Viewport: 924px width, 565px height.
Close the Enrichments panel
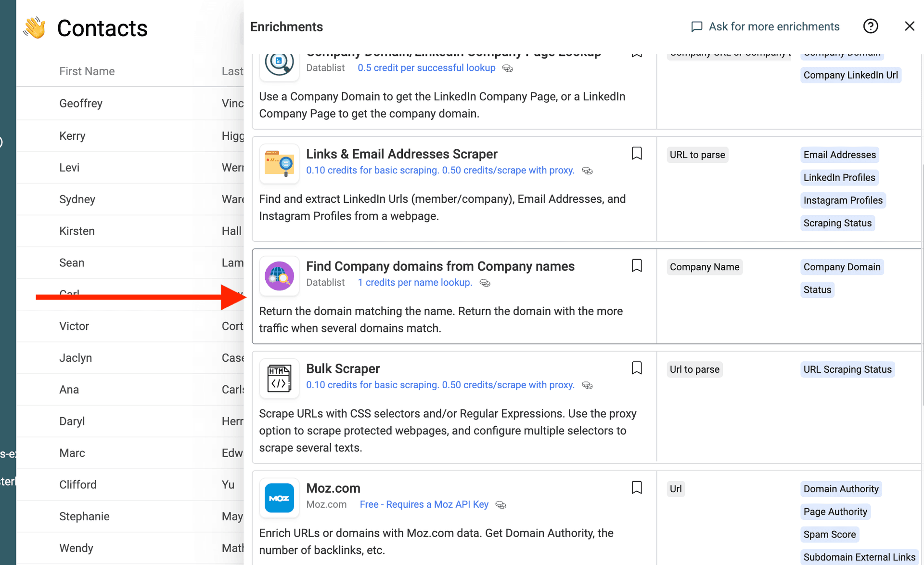tap(909, 26)
